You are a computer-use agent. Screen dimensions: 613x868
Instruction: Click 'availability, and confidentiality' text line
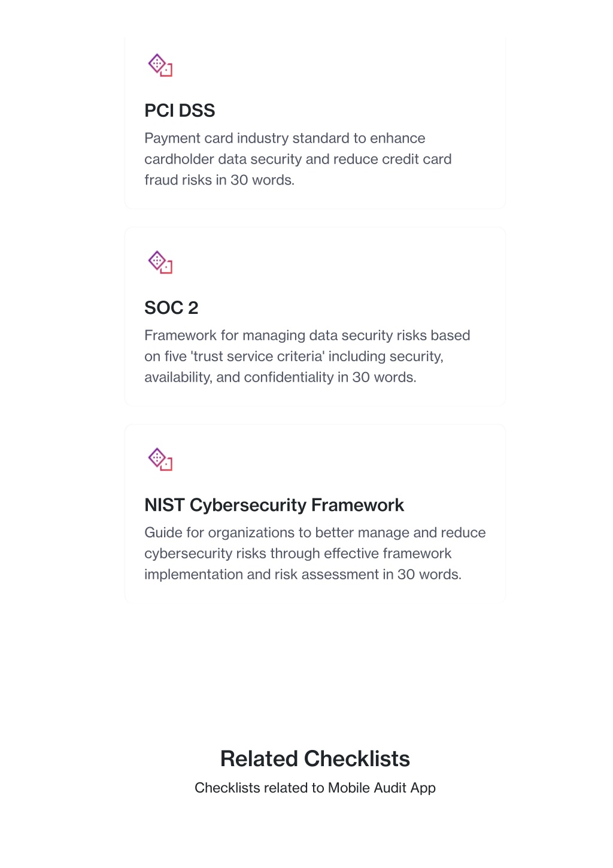pyautogui.click(x=280, y=377)
